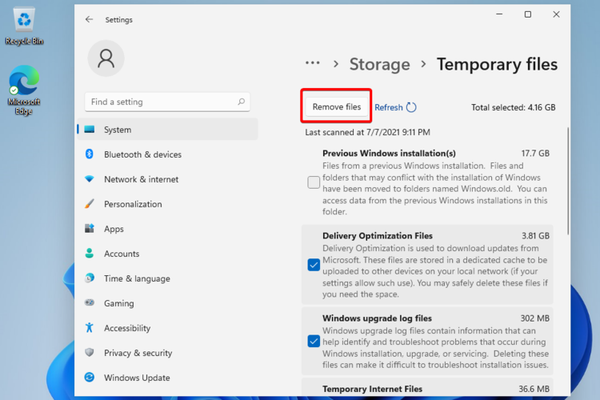This screenshot has height=400, width=600.
Task: Click the Previous Windows installation(s) heading
Action: (x=389, y=153)
